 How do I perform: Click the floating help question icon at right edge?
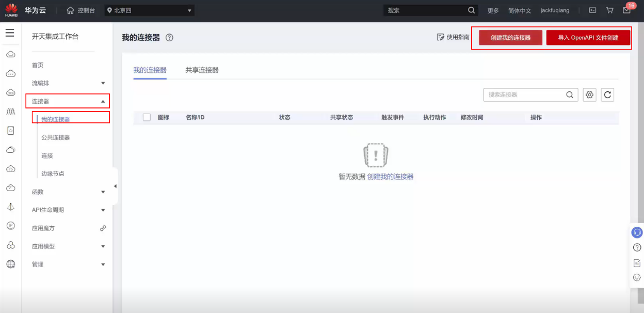[x=637, y=247]
